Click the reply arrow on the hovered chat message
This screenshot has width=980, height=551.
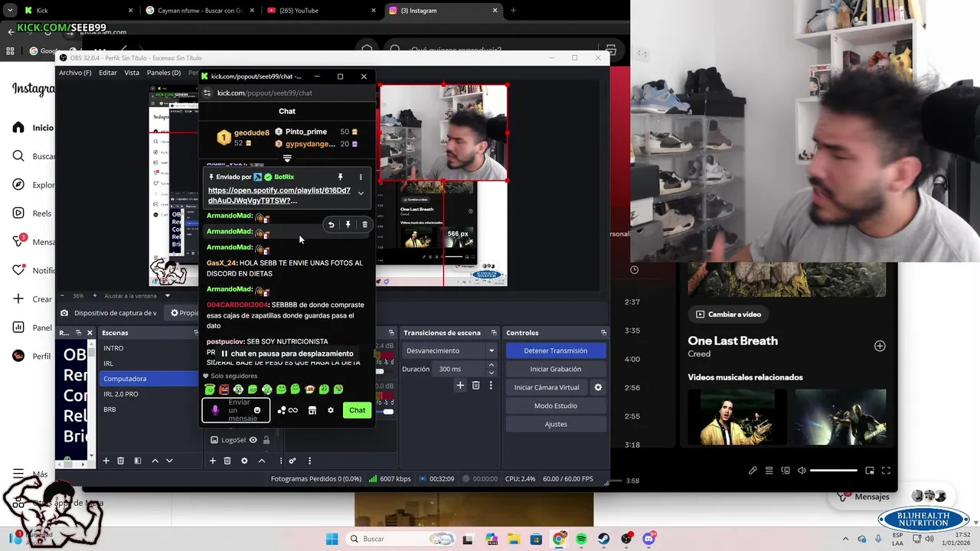coord(331,224)
